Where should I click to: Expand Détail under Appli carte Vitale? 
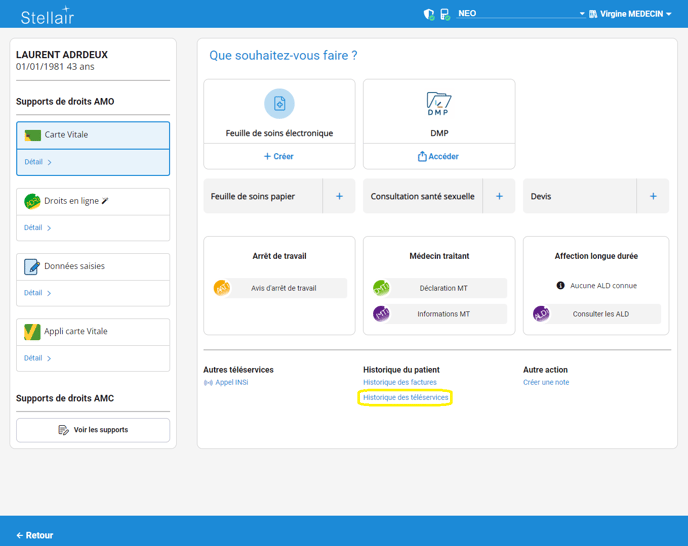coord(38,358)
